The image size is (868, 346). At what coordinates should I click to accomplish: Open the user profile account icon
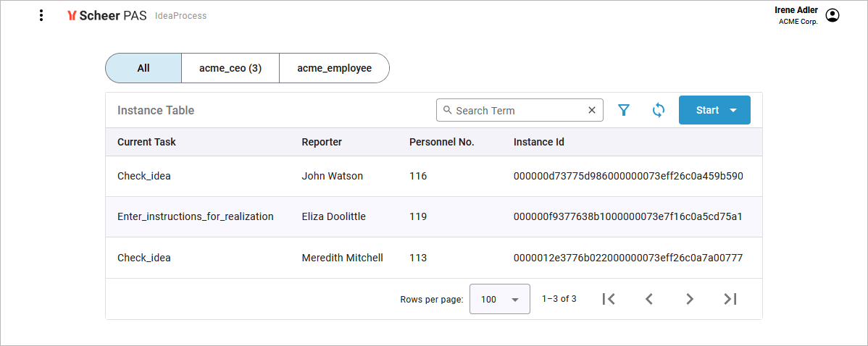tap(832, 15)
